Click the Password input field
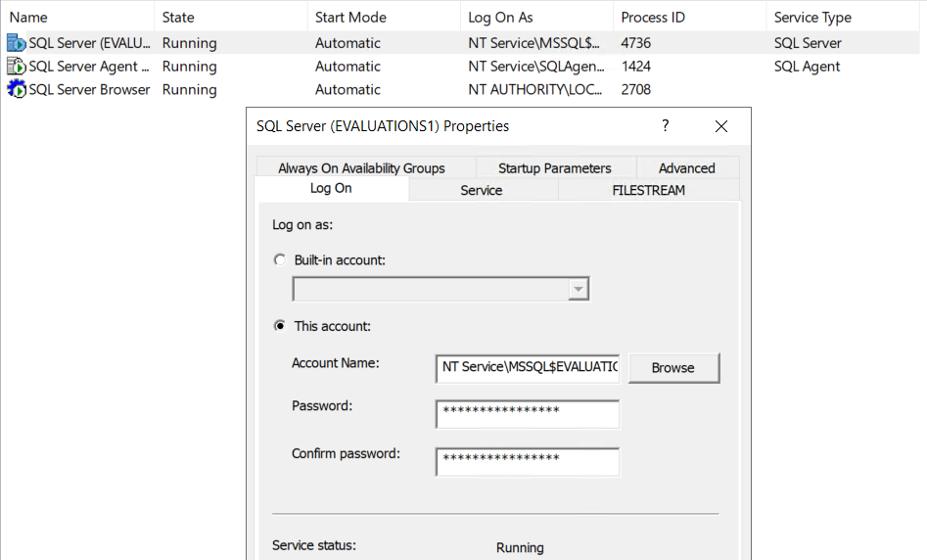The height and width of the screenshot is (560, 927). [528, 413]
